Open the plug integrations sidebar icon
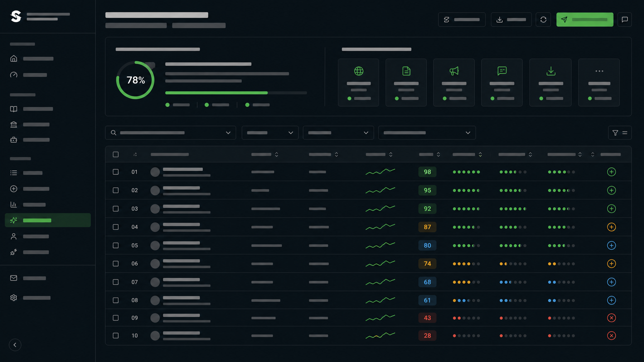 [x=14, y=252]
